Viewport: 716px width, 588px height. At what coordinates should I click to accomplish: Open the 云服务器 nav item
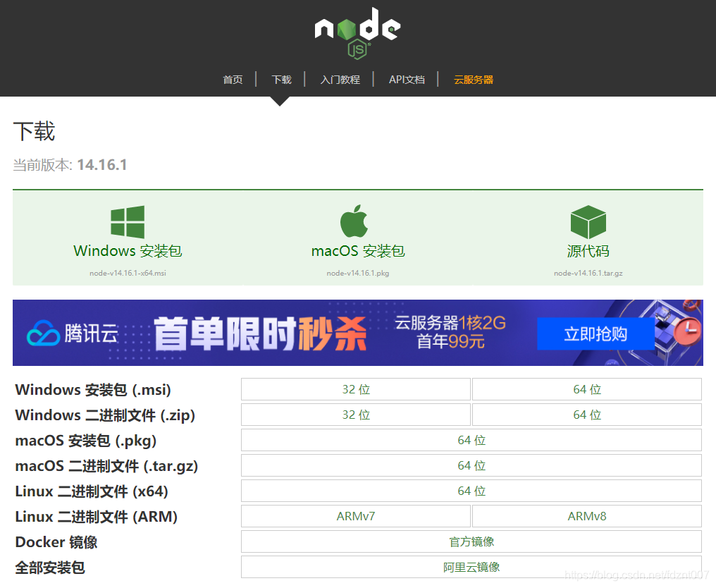[x=474, y=80]
